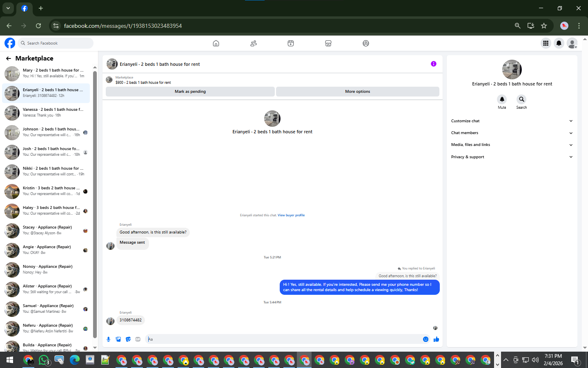
Task: Open Windows notification center
Action: 575,360
